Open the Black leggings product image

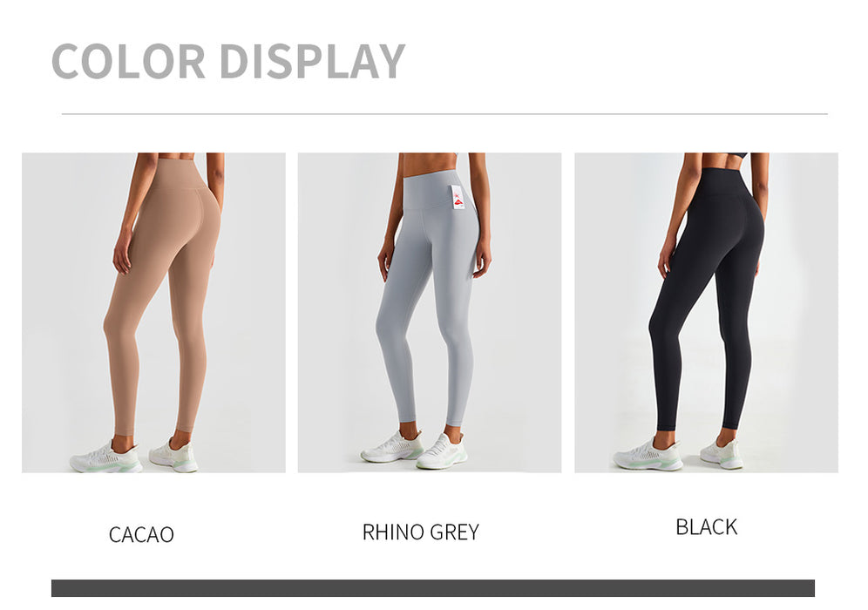click(x=707, y=313)
